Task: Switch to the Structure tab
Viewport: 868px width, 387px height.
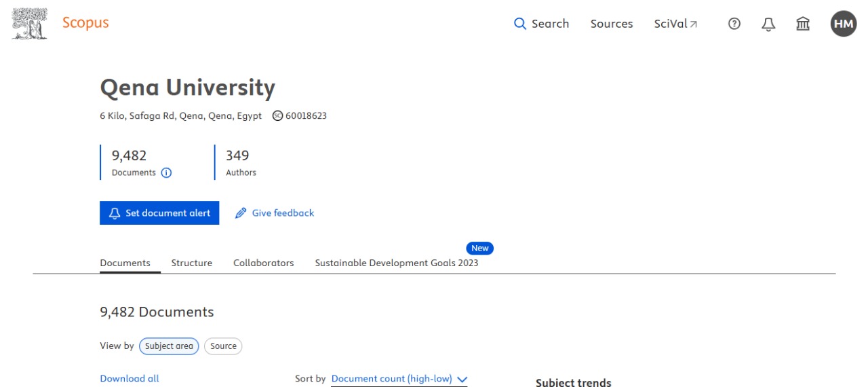Action: (191, 263)
